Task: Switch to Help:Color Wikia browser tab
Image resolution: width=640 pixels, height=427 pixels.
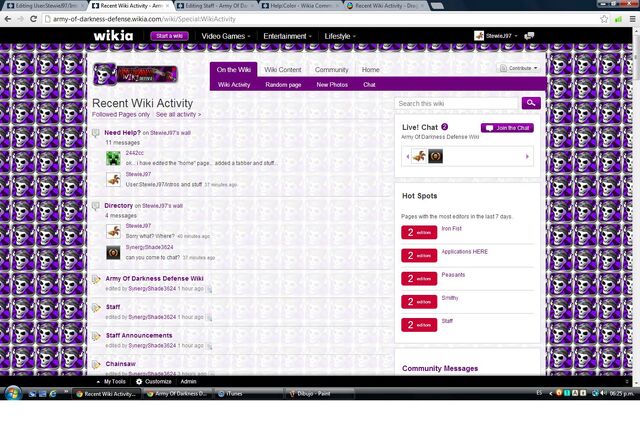Action: [x=300, y=6]
